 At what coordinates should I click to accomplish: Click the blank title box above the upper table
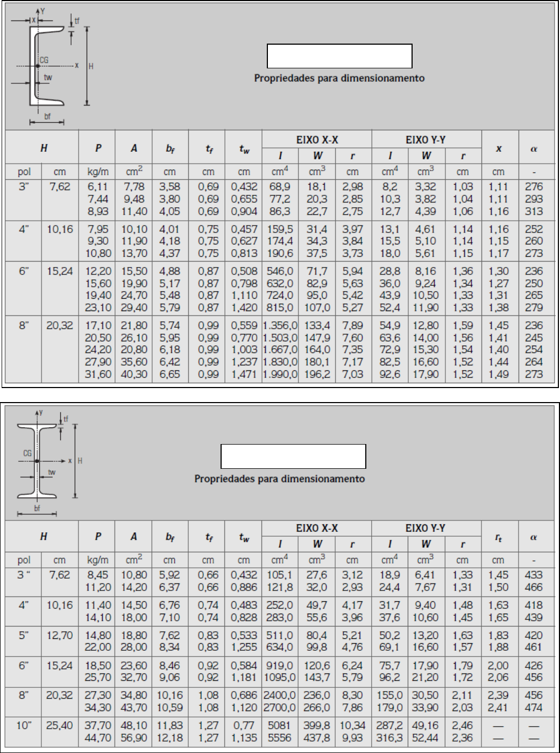tap(339, 56)
